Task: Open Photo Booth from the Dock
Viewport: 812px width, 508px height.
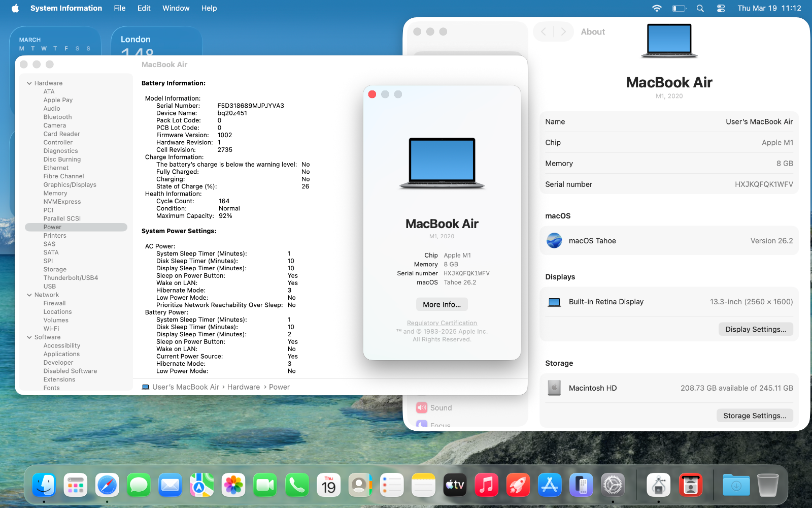Action: (690, 485)
